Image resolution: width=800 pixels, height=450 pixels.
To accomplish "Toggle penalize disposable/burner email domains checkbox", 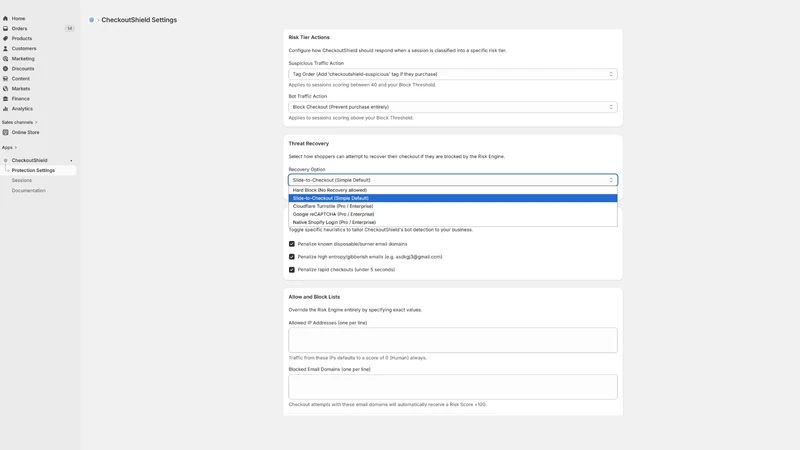I will click(x=292, y=244).
